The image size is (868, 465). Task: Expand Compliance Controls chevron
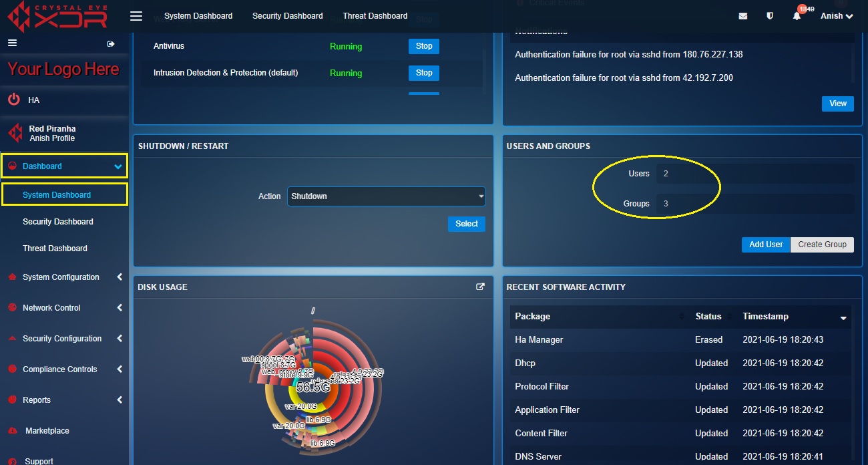click(120, 369)
